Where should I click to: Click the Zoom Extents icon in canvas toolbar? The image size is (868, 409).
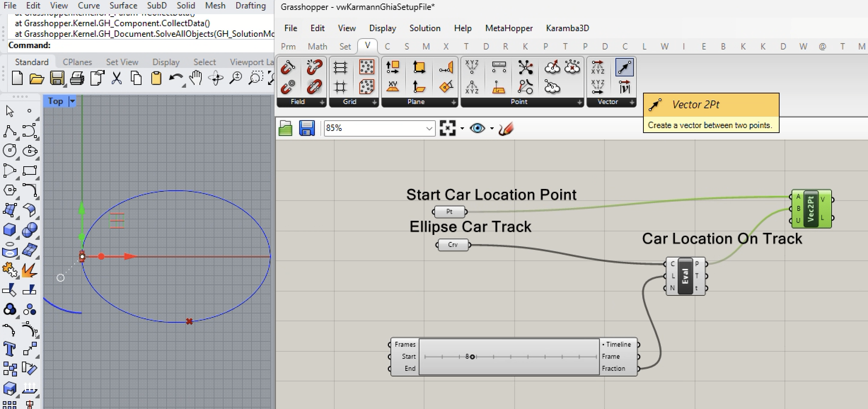coord(447,128)
